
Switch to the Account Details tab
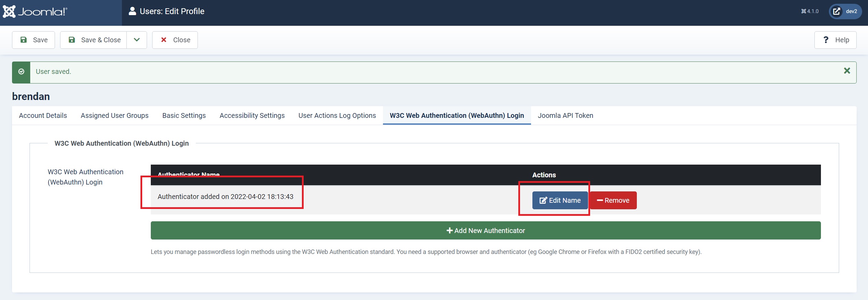(43, 115)
